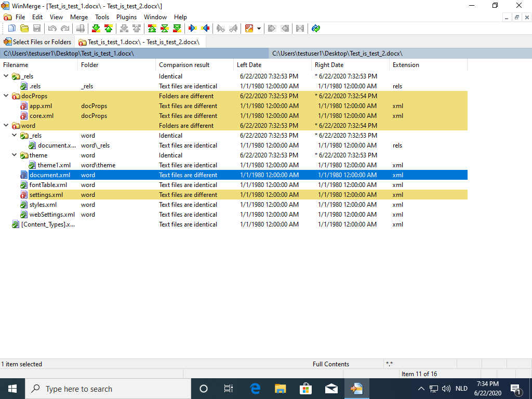Select the fontTable.xml row

234,185
